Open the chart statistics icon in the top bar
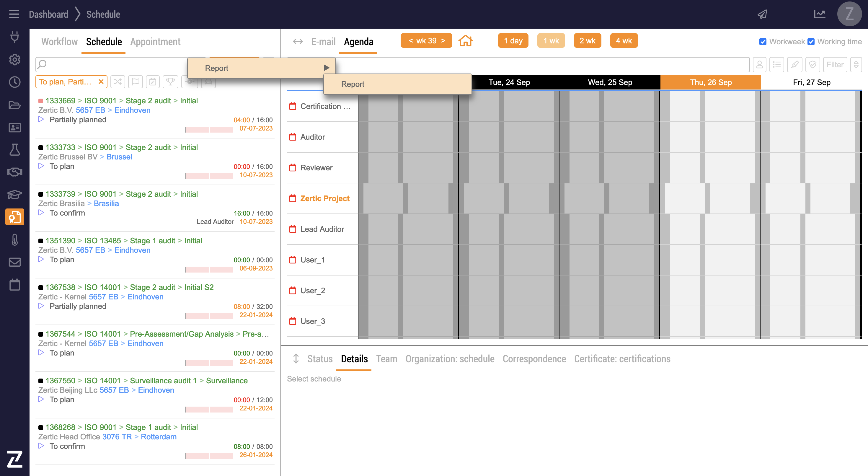 [820, 14]
